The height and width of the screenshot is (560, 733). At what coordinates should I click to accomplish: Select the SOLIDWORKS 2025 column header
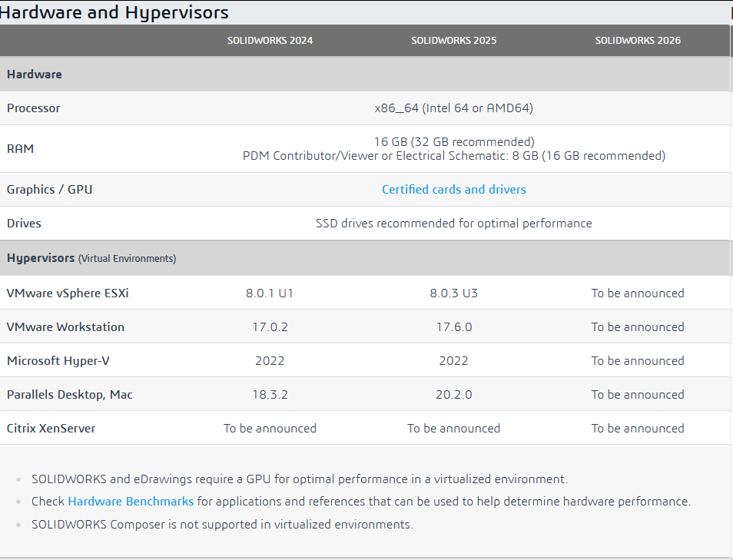[x=453, y=41]
